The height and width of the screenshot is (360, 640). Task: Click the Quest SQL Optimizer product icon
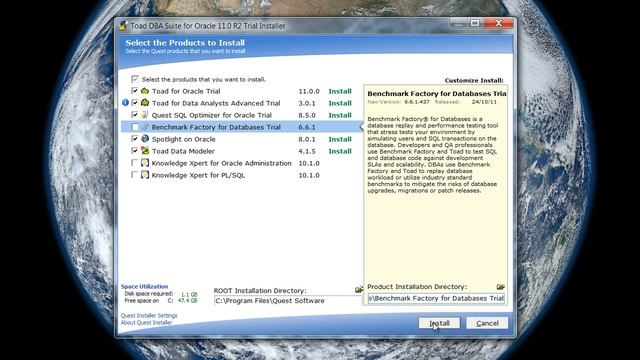click(x=145, y=115)
